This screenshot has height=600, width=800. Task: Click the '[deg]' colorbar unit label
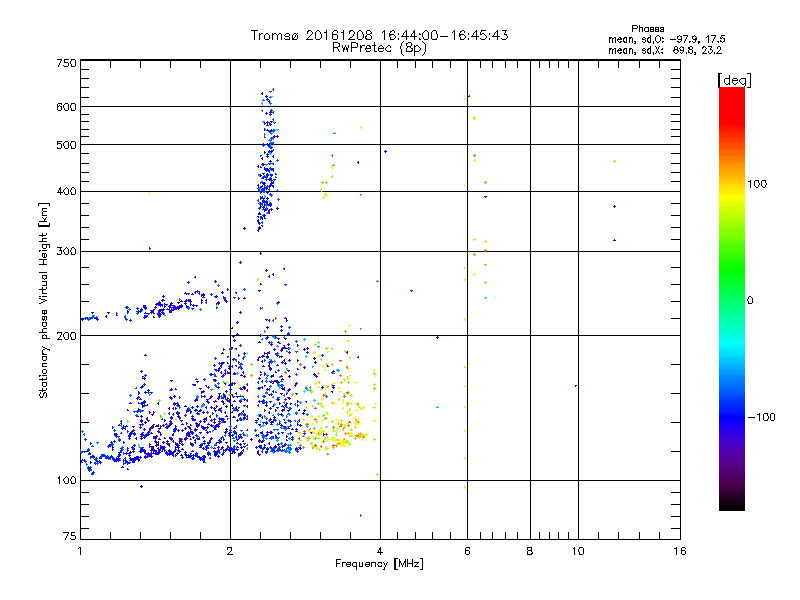[x=734, y=80]
